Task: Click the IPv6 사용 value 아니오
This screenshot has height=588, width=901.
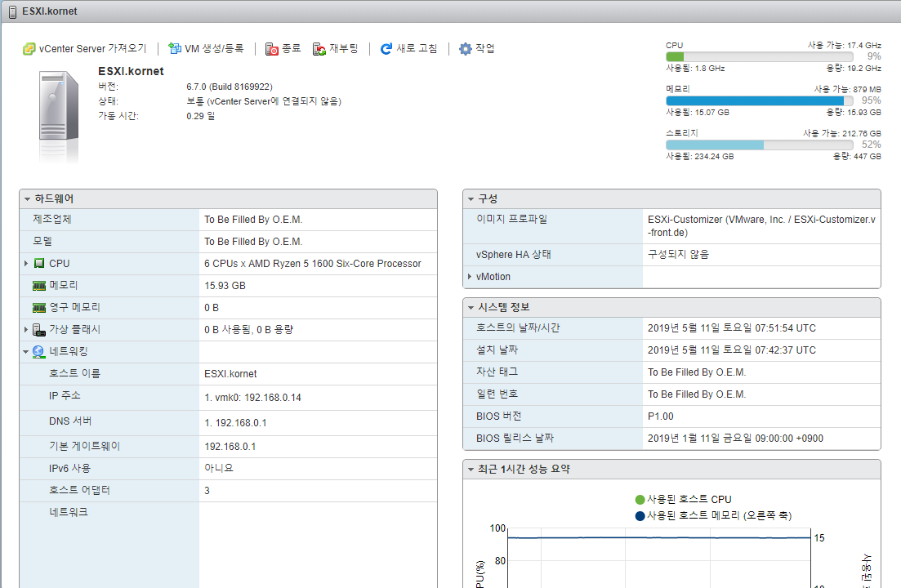Action: coord(219,468)
